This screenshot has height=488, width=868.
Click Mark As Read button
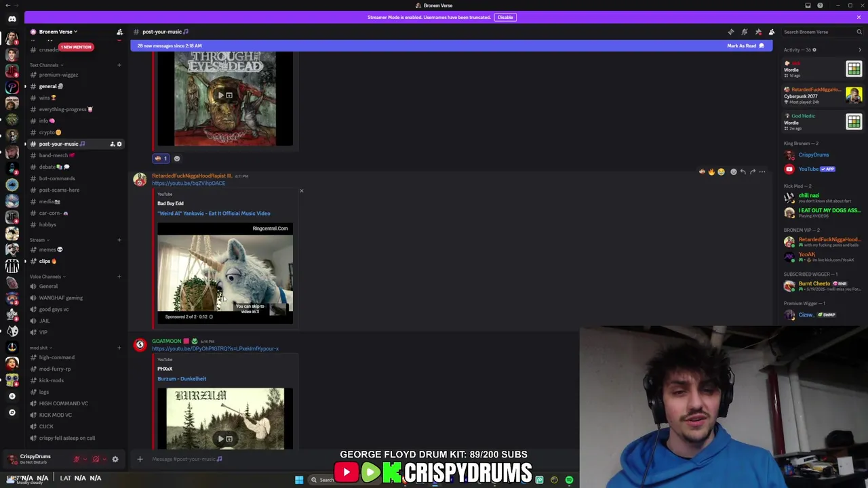pos(745,46)
